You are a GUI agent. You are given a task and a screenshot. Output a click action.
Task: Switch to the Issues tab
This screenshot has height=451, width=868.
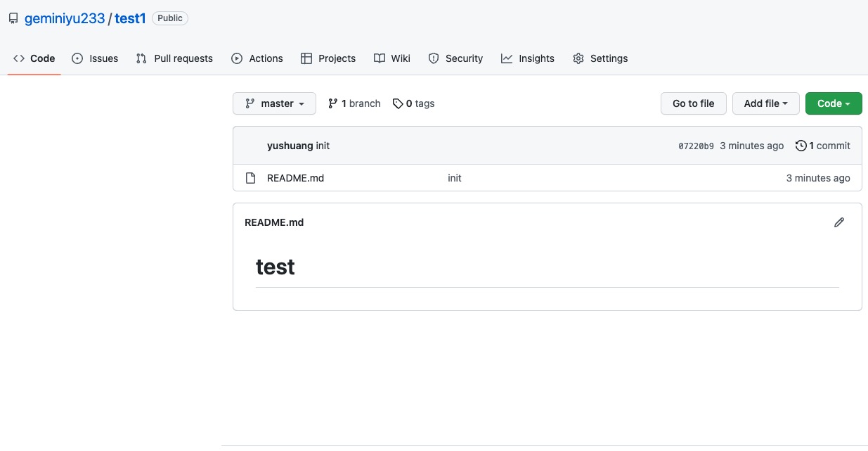coord(95,58)
